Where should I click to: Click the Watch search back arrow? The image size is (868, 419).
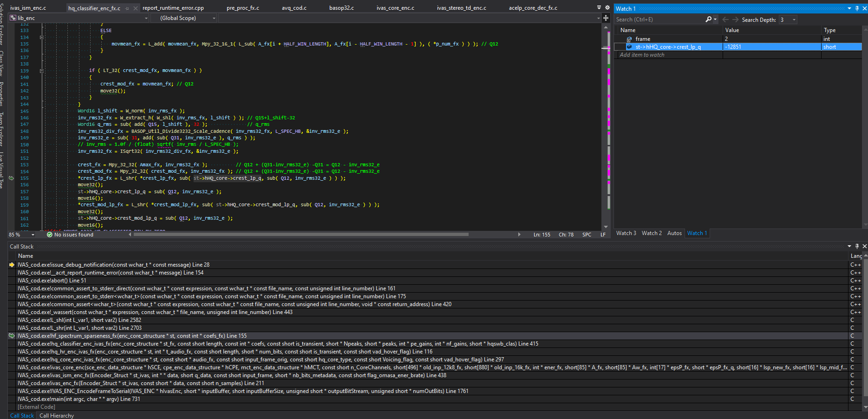pyautogui.click(x=725, y=20)
